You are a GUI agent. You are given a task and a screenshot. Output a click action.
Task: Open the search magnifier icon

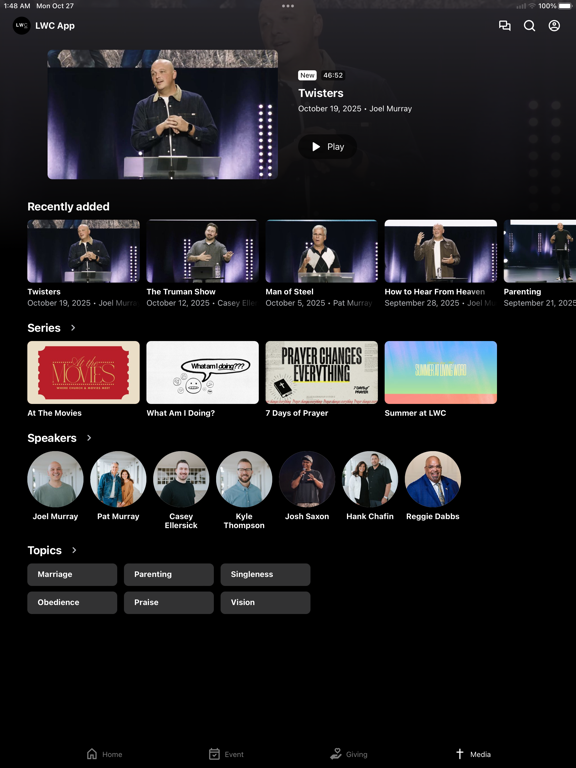[x=529, y=25]
